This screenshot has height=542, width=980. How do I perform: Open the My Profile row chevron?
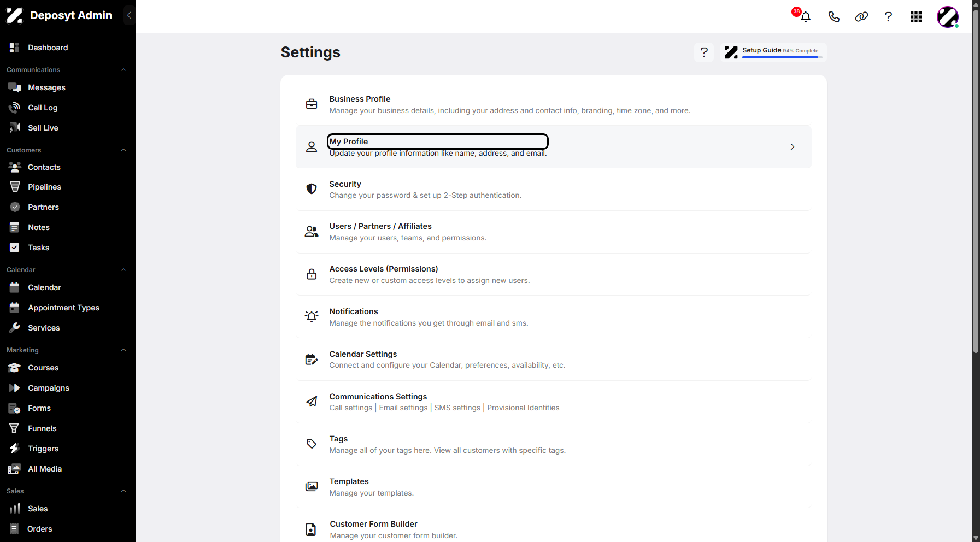click(792, 147)
